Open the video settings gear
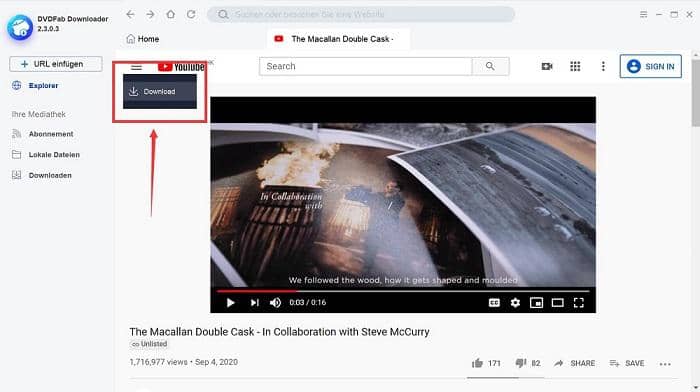 515,303
